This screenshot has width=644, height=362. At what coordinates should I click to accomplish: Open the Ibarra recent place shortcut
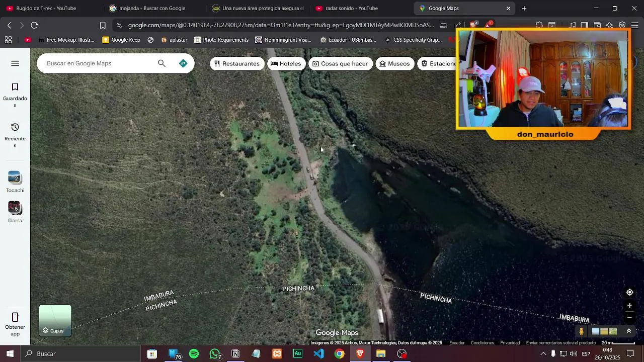click(x=15, y=212)
